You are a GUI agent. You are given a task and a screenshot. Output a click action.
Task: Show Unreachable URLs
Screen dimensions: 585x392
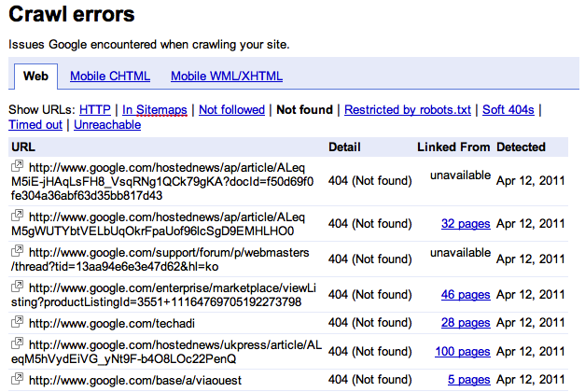click(x=107, y=125)
